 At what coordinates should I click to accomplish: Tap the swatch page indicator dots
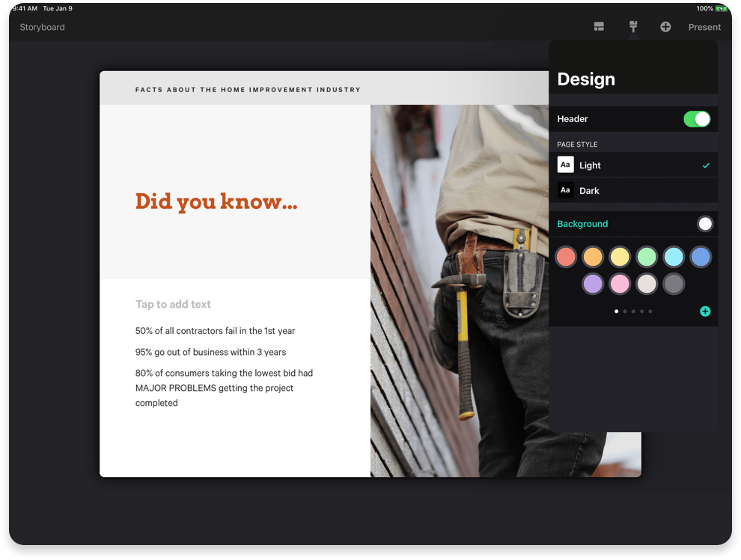click(x=633, y=311)
